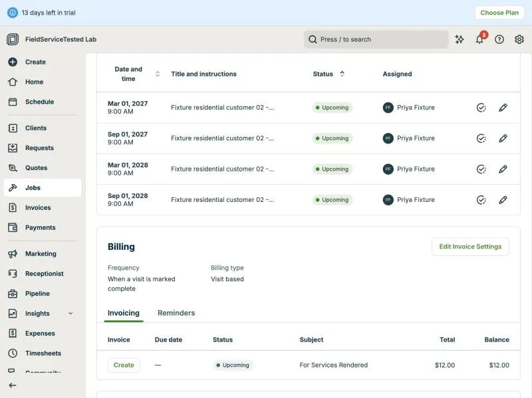Screen dimensions: 532x398
Task: Click the Marketing megaphone icon
Action: (13, 254)
